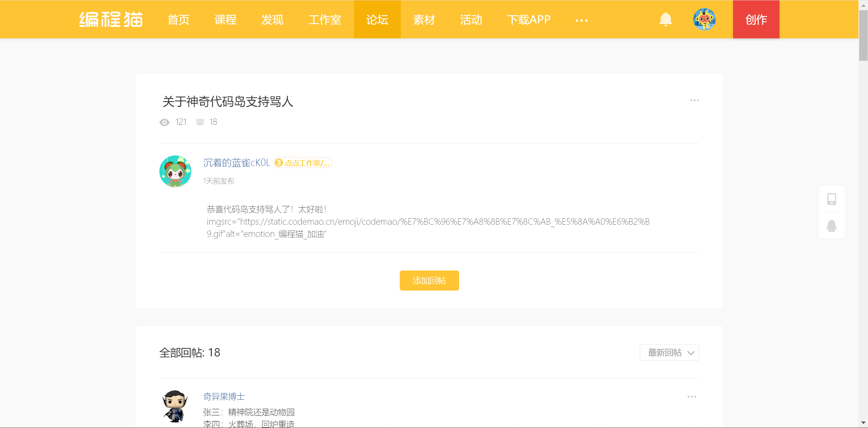Image resolution: width=868 pixels, height=428 pixels.
Task: Open the 点点工作室 badge link
Action: coord(302,163)
